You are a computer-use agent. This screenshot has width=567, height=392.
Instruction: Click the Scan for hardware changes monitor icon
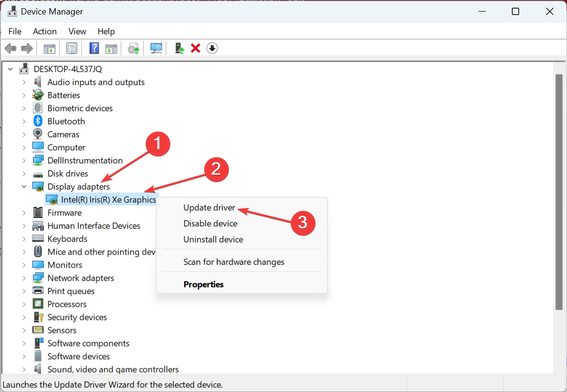click(x=156, y=48)
